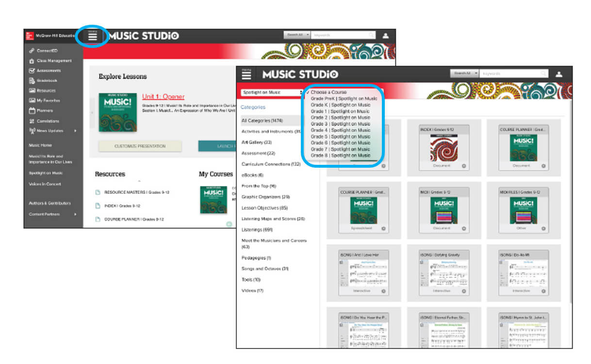Select Choose a Course option

click(328, 92)
